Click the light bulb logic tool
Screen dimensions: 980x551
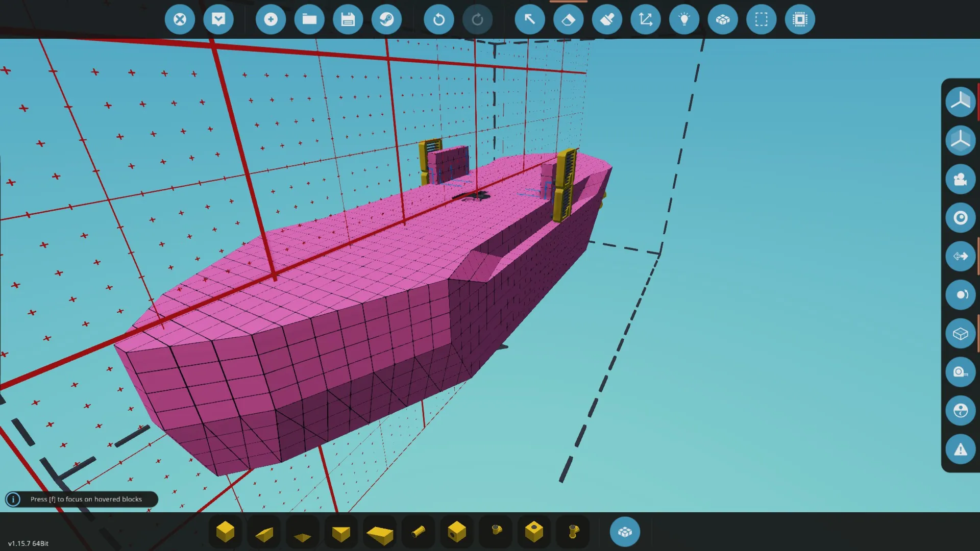point(684,19)
